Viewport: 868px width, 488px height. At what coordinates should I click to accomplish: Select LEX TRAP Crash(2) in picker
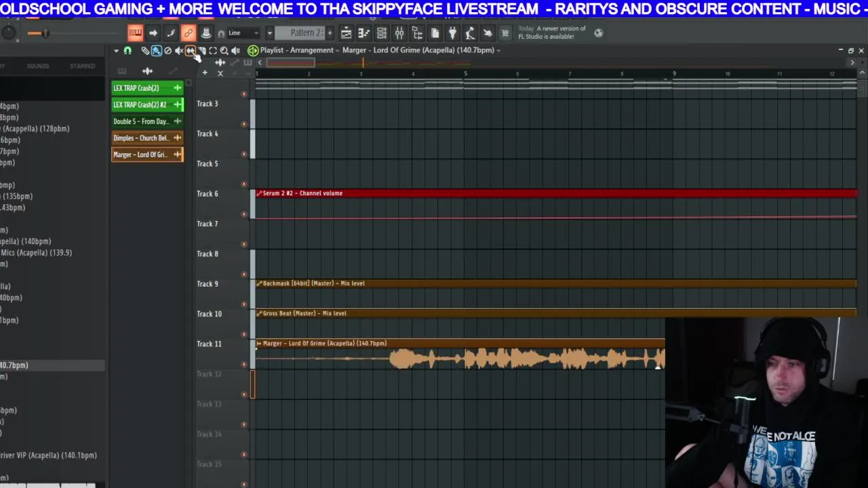[147, 88]
